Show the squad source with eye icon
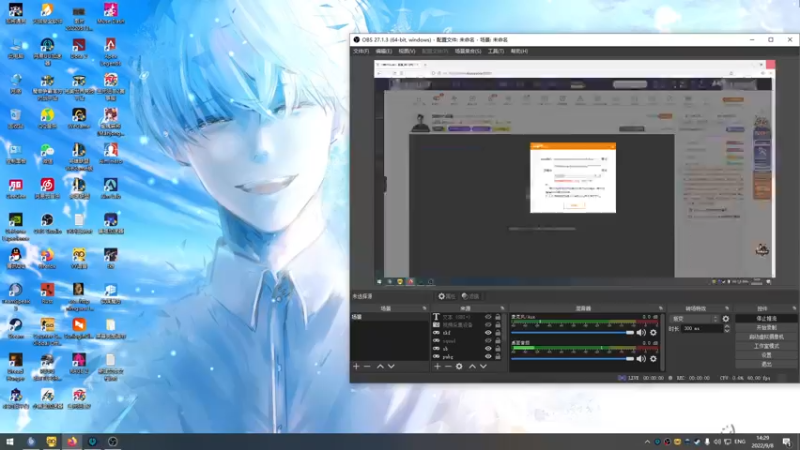Screen dimensions: 800x450 (488, 341)
